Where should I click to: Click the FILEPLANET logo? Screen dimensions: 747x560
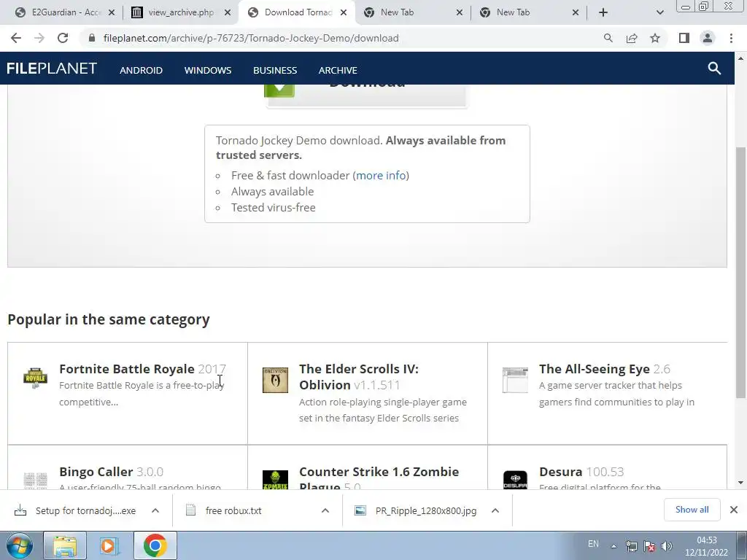(x=52, y=69)
